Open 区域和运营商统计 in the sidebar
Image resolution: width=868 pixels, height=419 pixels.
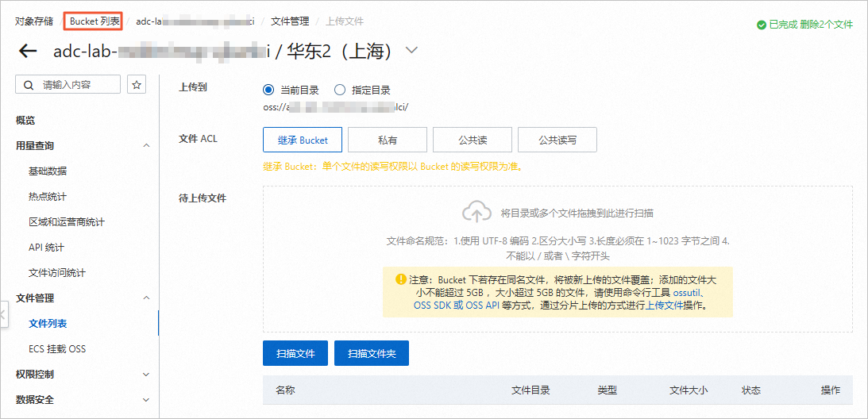point(67,222)
